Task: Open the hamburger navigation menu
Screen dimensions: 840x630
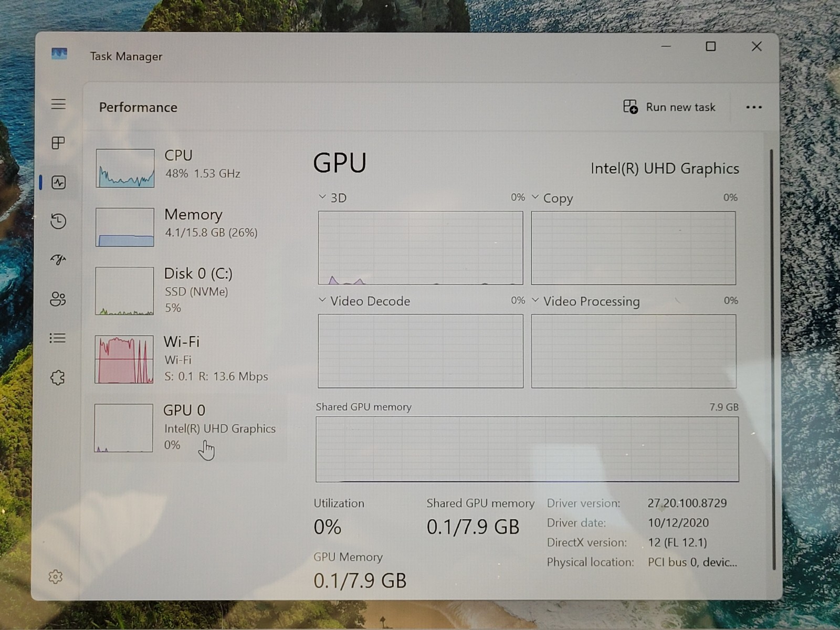Action: click(x=58, y=104)
